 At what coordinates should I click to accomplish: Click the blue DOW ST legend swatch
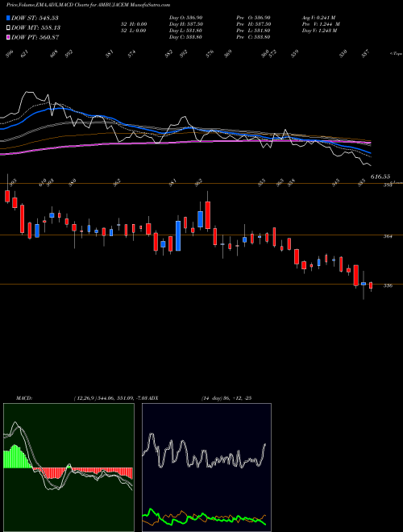[8, 18]
